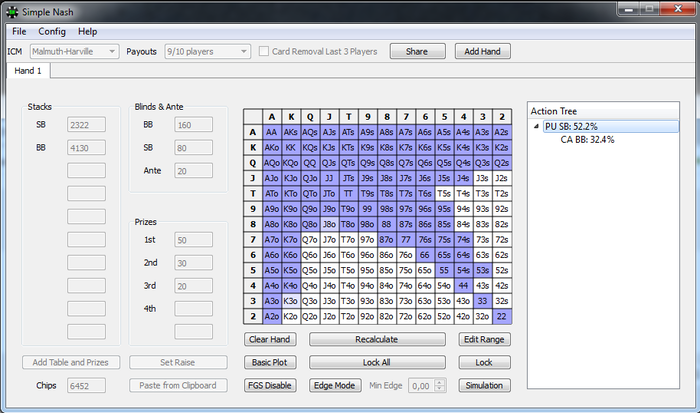This screenshot has height=413, width=700.
Task: Click the SB stack input field
Action: pyautogui.click(x=87, y=125)
